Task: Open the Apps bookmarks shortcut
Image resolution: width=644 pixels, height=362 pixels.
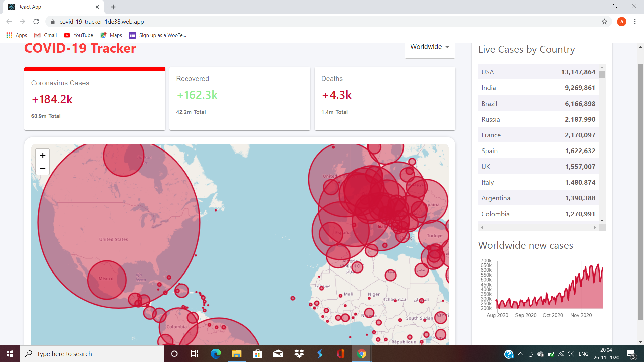Action: [17, 35]
